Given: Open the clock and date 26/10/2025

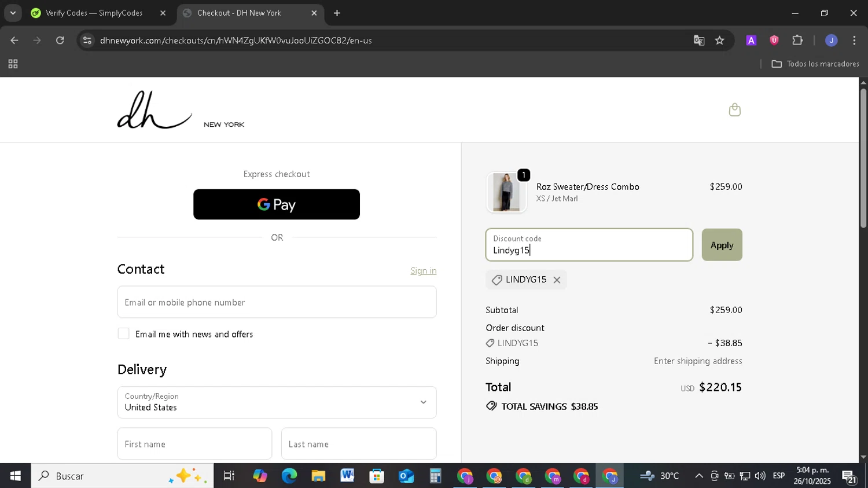Looking at the screenshot, I should click(x=812, y=476).
